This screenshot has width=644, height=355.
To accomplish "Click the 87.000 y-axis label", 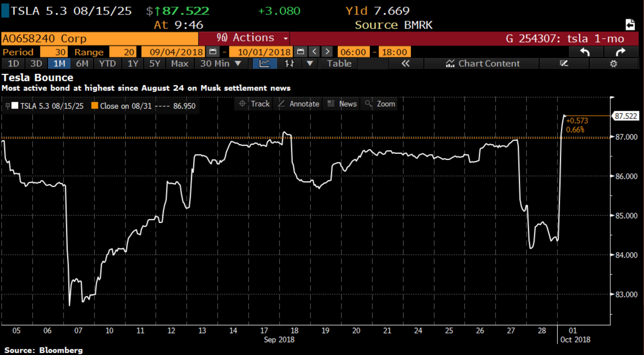I will (x=626, y=137).
